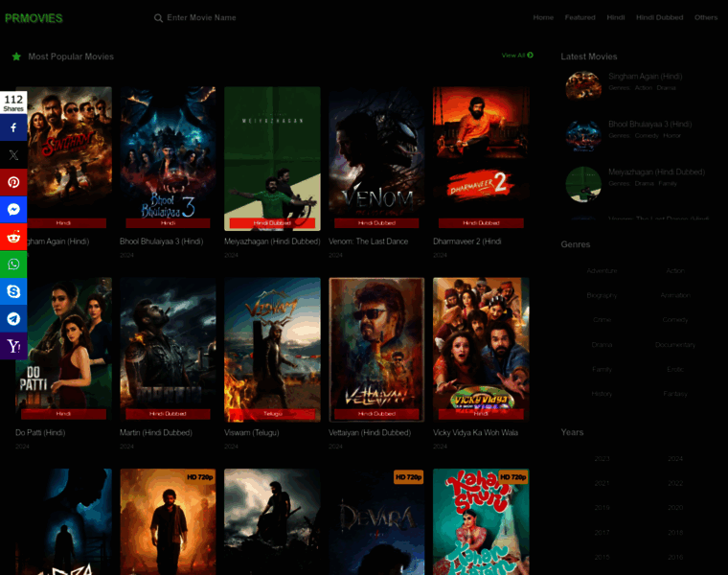
Task: Click Viswam (Telugu) title
Action: tap(251, 432)
